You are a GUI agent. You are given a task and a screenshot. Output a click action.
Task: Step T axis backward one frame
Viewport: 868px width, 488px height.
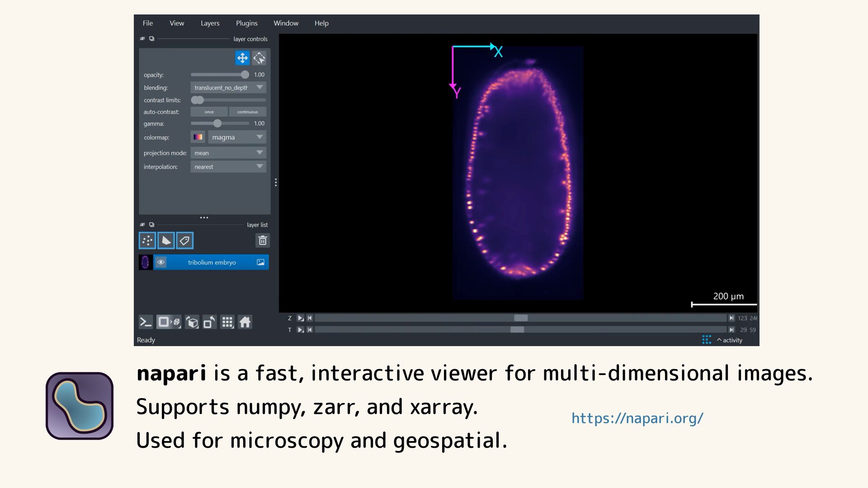(310, 330)
